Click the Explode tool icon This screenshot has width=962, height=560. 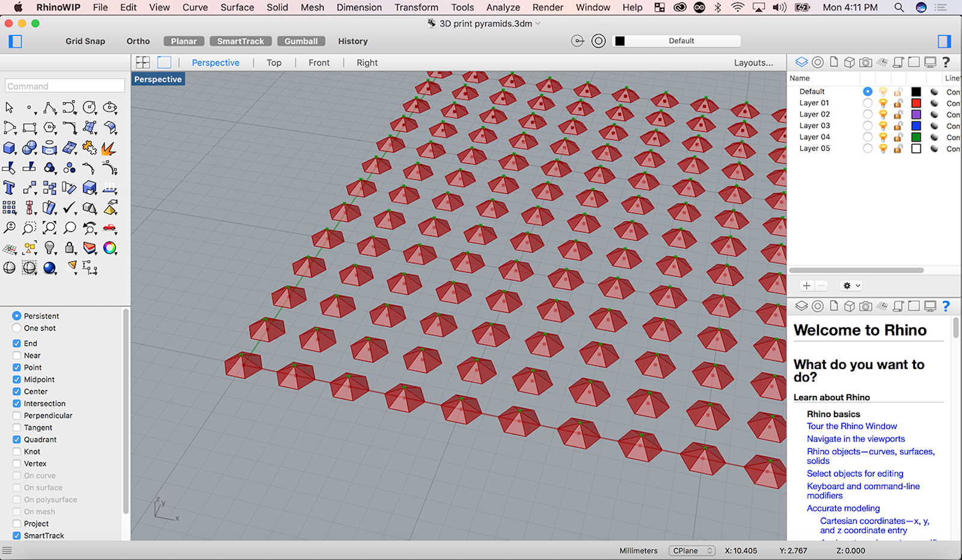point(109,148)
